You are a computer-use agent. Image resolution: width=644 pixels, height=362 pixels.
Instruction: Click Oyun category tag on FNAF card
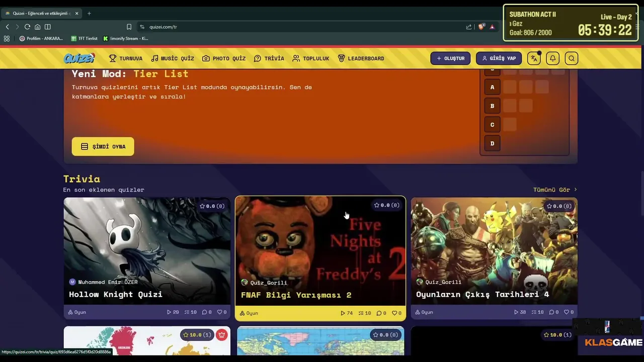coord(249,313)
